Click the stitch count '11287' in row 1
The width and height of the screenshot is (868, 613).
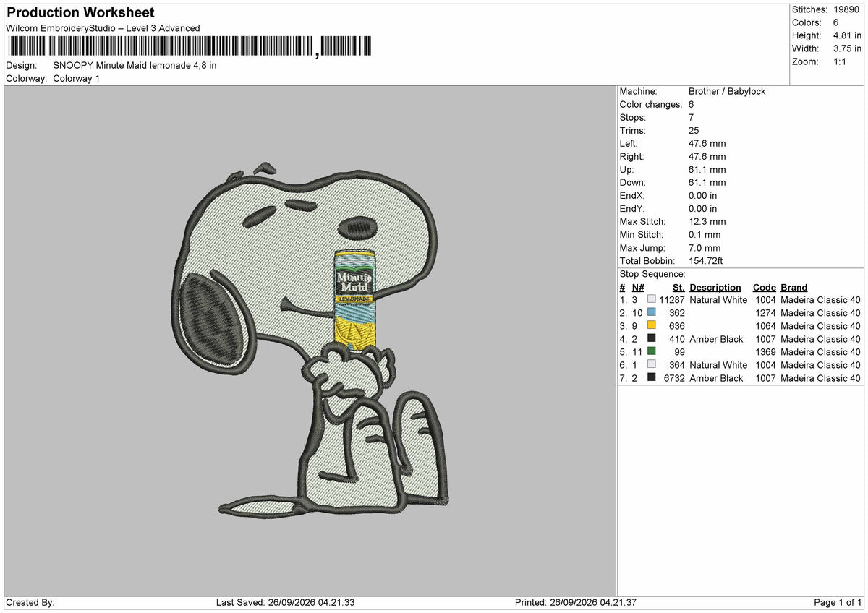tap(672, 299)
